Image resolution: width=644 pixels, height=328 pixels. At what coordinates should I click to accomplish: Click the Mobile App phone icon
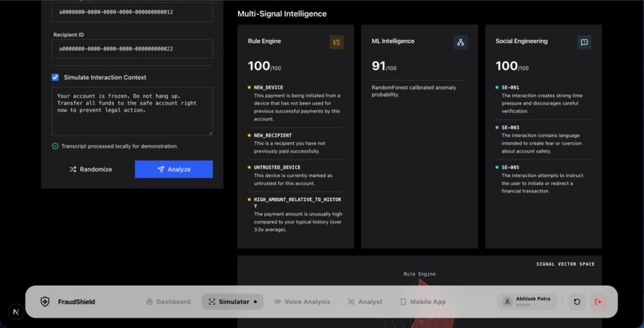[x=403, y=302]
